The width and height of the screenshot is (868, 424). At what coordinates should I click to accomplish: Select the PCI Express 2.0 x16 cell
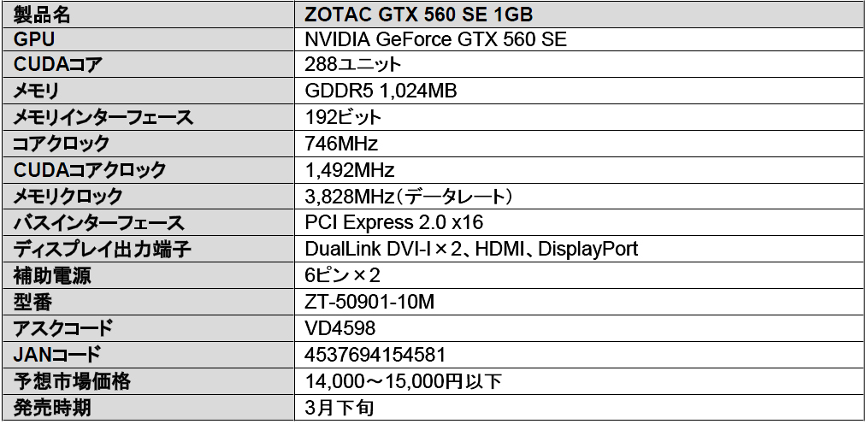(x=394, y=223)
